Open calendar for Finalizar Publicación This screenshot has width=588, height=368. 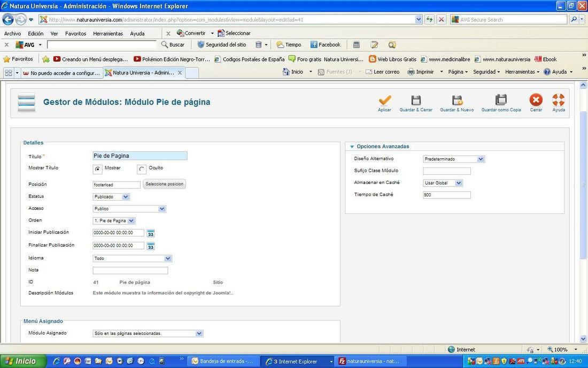pos(150,246)
